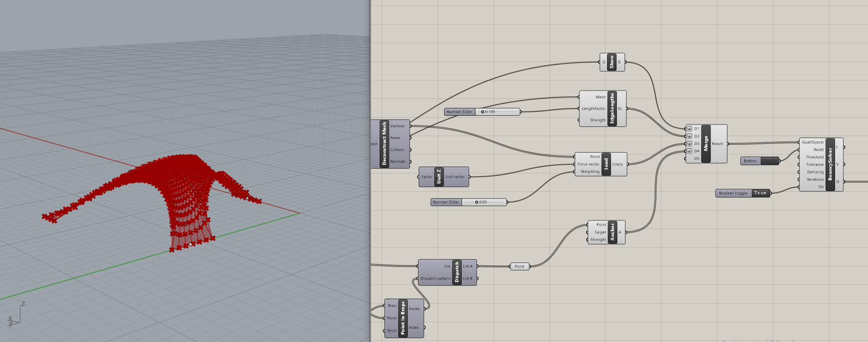Click the D4 arrow on Merge
Screen dimensions: 868x342
coord(689,151)
